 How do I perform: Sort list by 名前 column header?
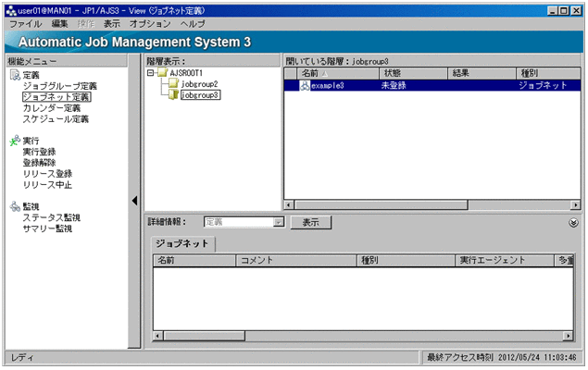tap(338, 73)
